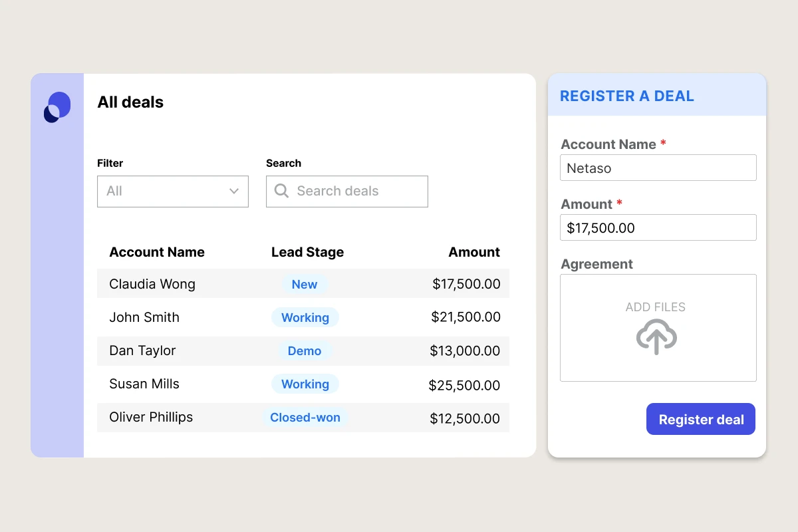Click the Amount column header
798x532 pixels.
pos(474,252)
